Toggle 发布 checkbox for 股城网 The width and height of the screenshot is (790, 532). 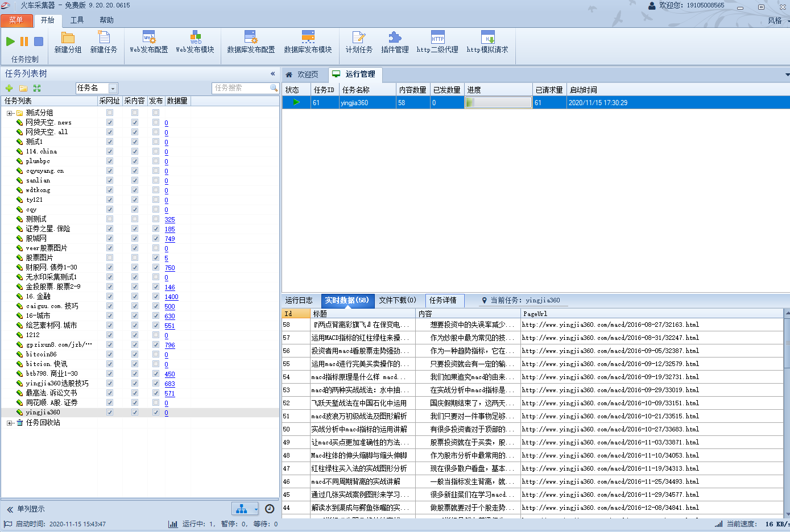pos(156,238)
